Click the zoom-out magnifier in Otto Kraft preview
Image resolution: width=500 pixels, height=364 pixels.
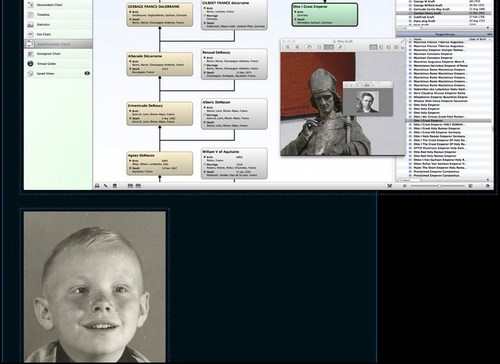(288, 47)
